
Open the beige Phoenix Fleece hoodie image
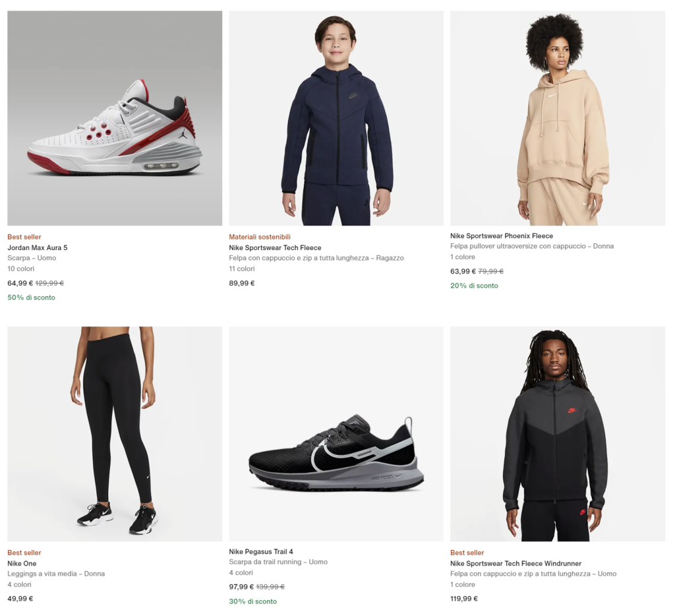(558, 119)
